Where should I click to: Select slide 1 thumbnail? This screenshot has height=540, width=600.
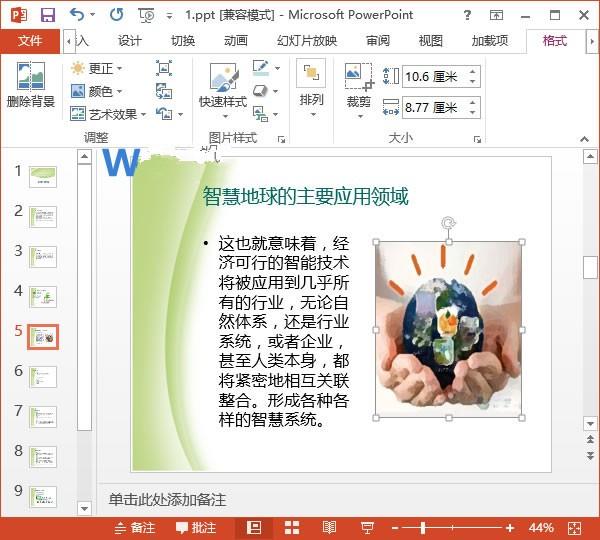click(x=43, y=176)
